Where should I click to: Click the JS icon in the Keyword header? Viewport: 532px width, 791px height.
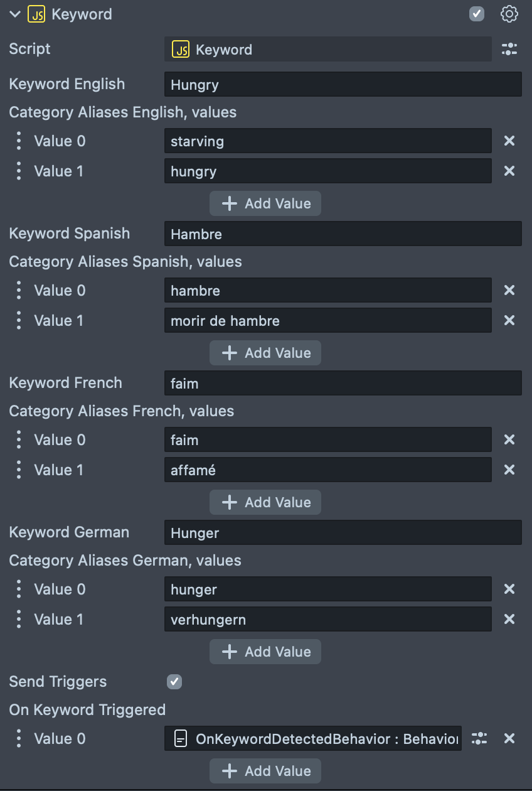[36, 14]
